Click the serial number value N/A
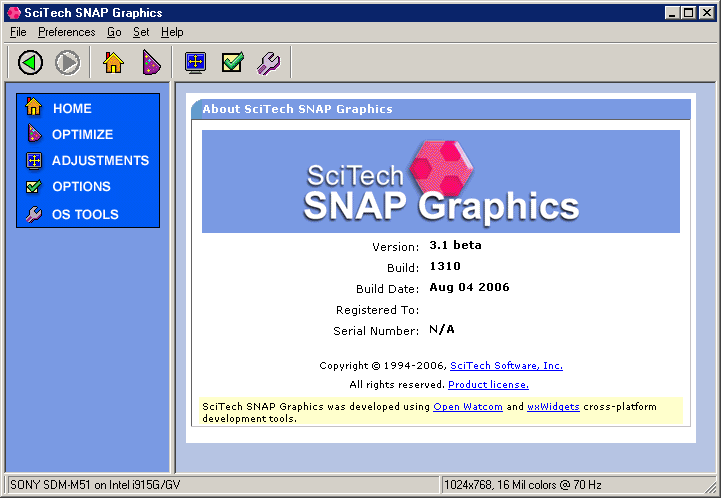 (441, 329)
